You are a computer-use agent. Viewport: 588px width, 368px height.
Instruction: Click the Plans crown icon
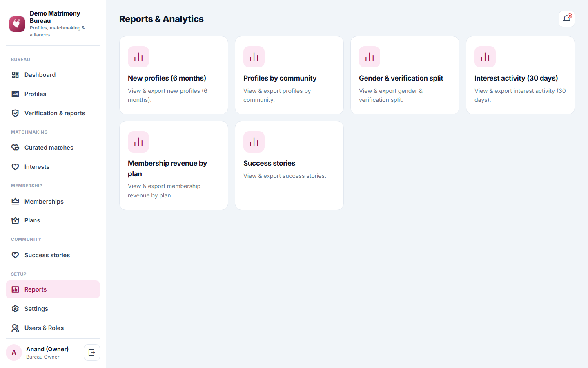click(16, 220)
